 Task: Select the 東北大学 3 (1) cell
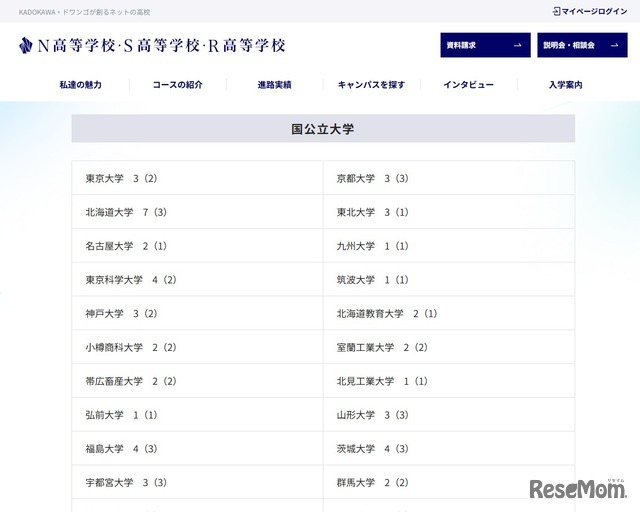point(449,212)
